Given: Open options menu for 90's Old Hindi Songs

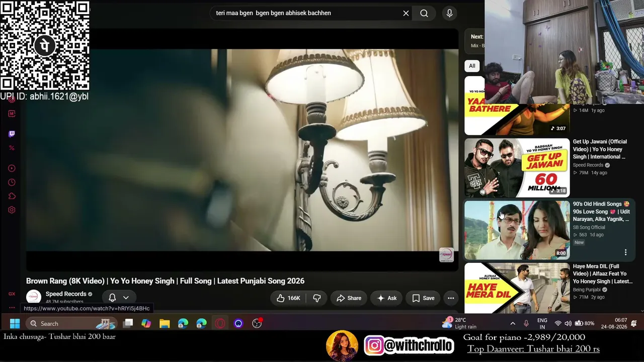Looking at the screenshot, I should point(625,252).
